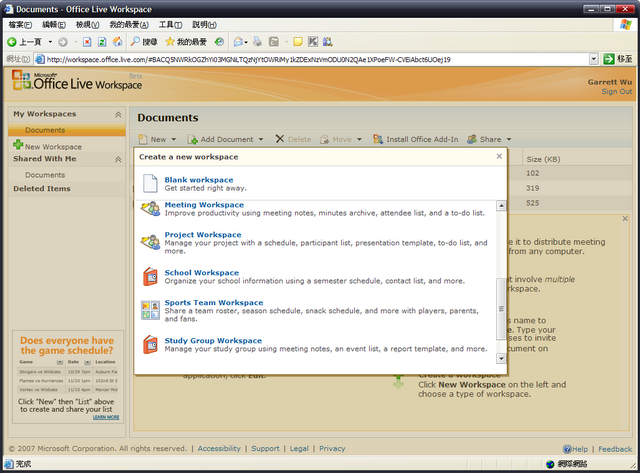Click the Study Group Workspace book icon

pos(150,345)
